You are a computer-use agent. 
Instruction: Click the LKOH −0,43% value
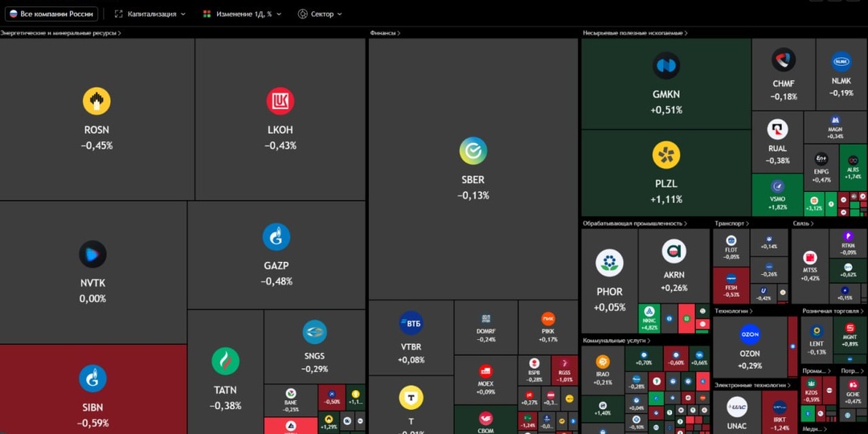click(x=280, y=145)
